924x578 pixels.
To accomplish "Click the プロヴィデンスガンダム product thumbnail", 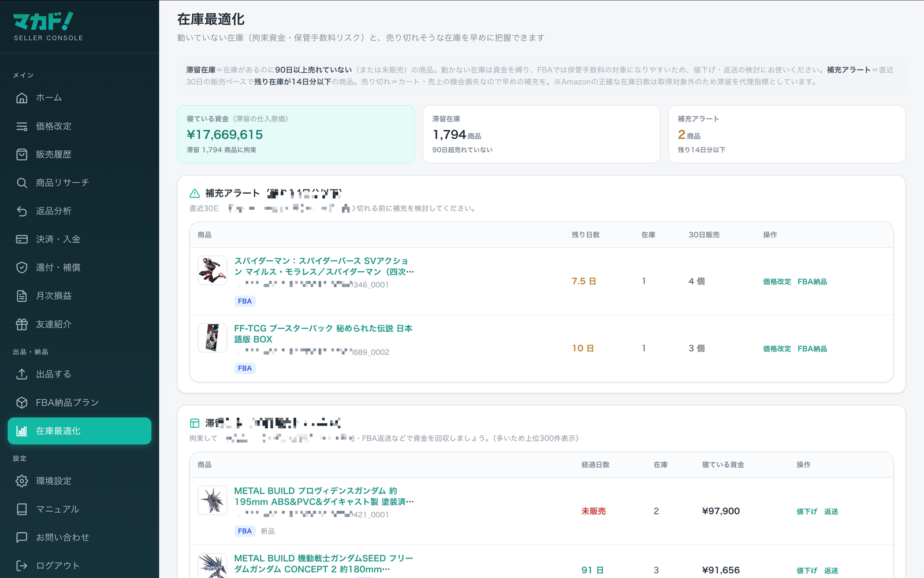I will (213, 500).
